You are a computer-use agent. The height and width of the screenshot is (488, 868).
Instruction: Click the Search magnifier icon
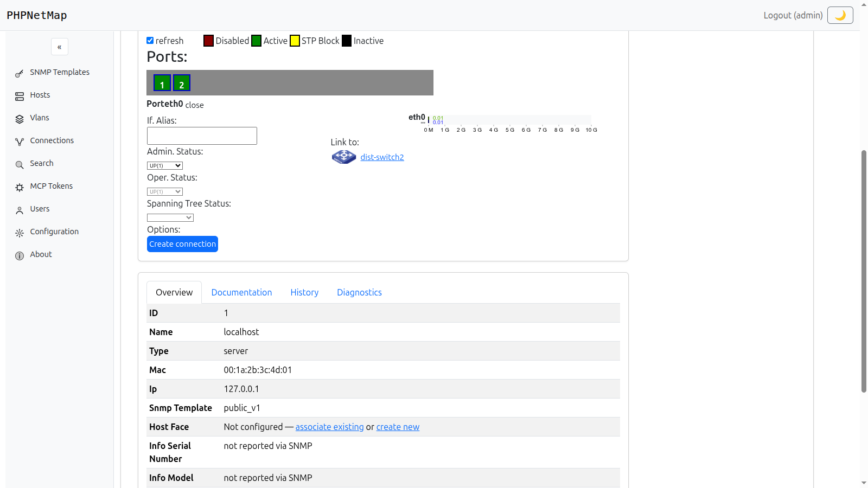pyautogui.click(x=20, y=164)
